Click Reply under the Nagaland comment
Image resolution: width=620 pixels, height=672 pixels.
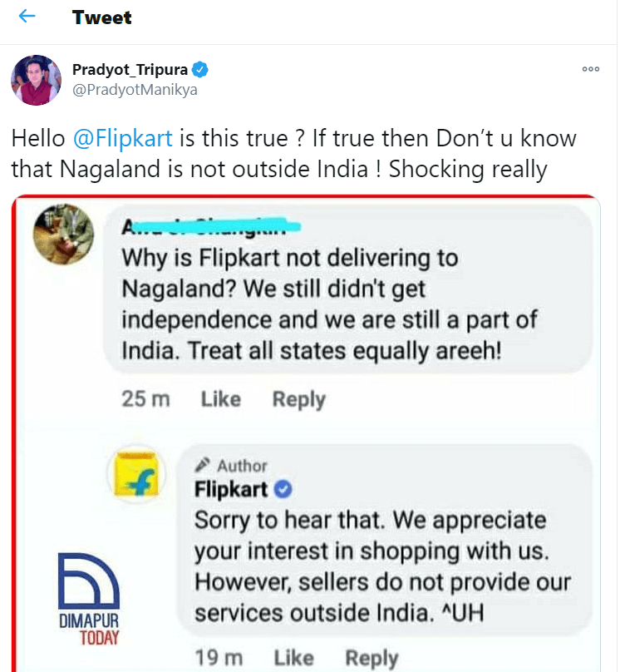point(298,399)
